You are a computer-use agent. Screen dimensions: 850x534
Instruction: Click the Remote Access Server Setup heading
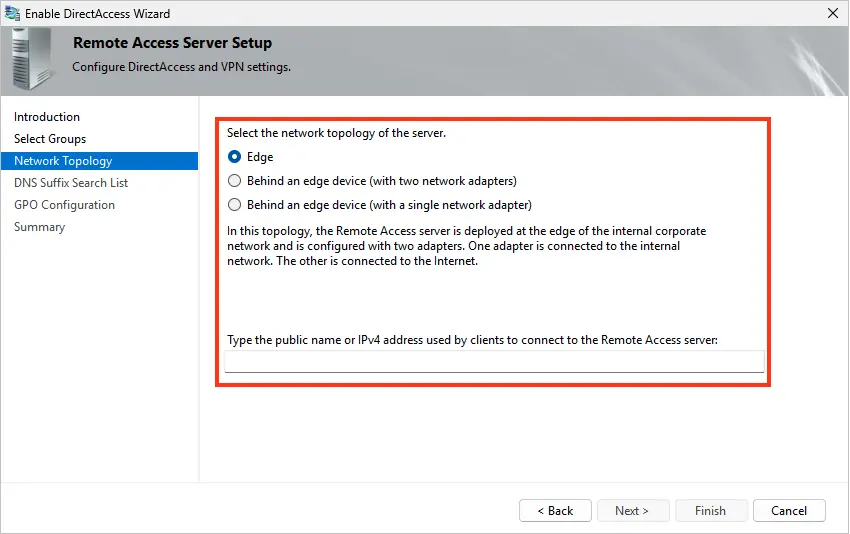(x=172, y=44)
